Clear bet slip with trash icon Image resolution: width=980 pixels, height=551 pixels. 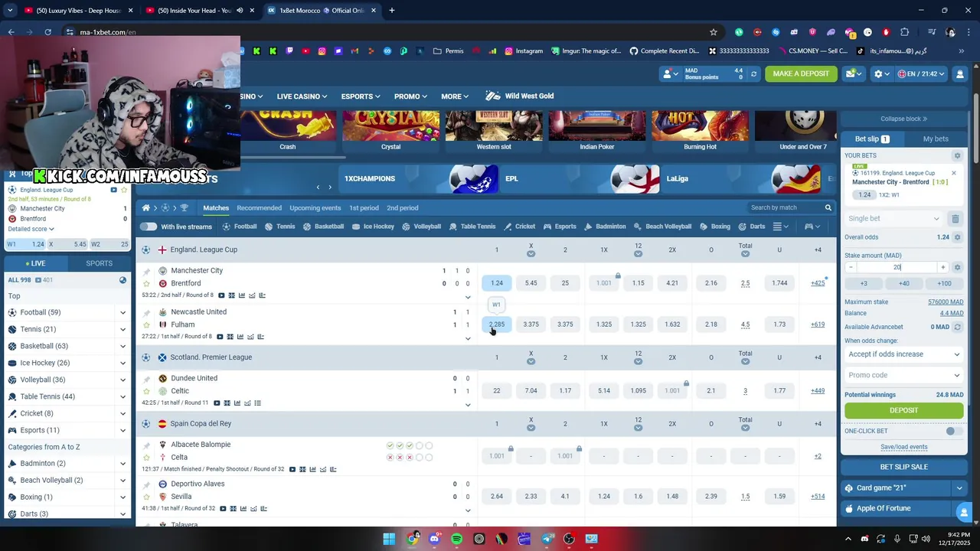coord(955,219)
